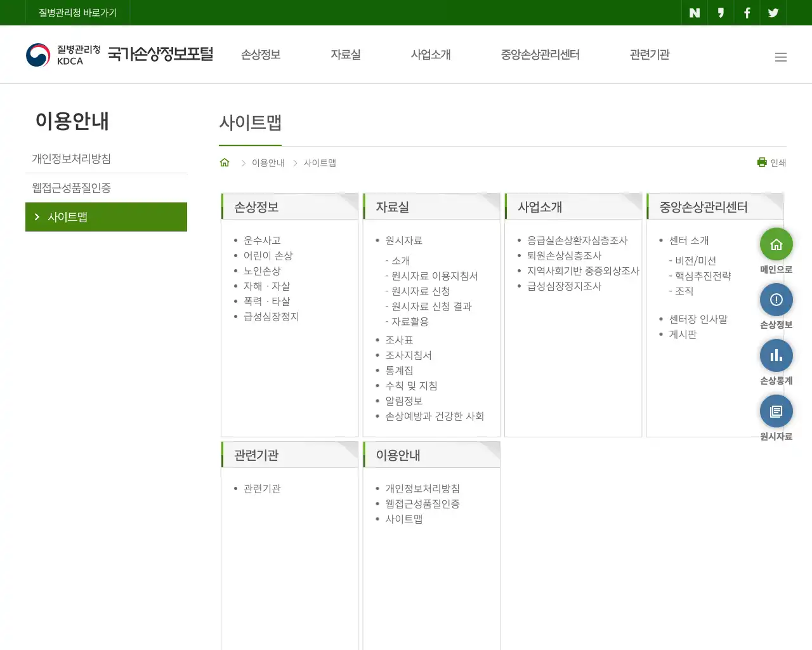The image size is (812, 650).
Task: Open 응급실손상환자심층조사 link
Action: click(x=577, y=241)
